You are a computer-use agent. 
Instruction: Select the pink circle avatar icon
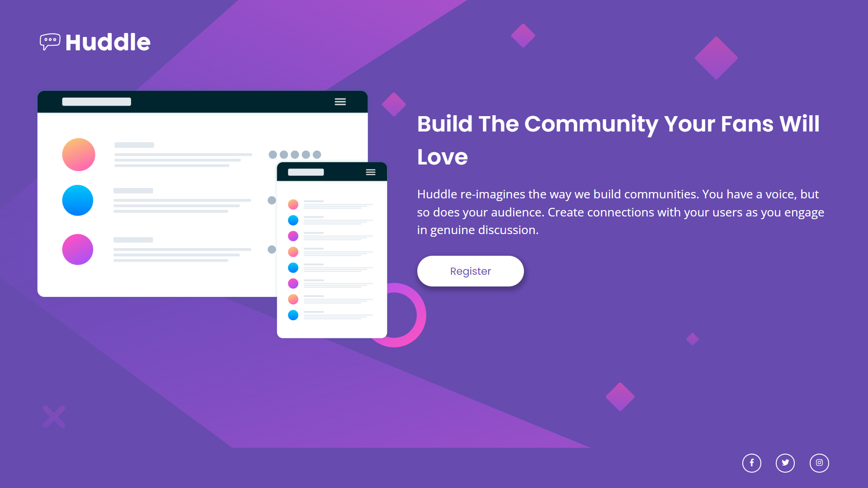(x=77, y=250)
